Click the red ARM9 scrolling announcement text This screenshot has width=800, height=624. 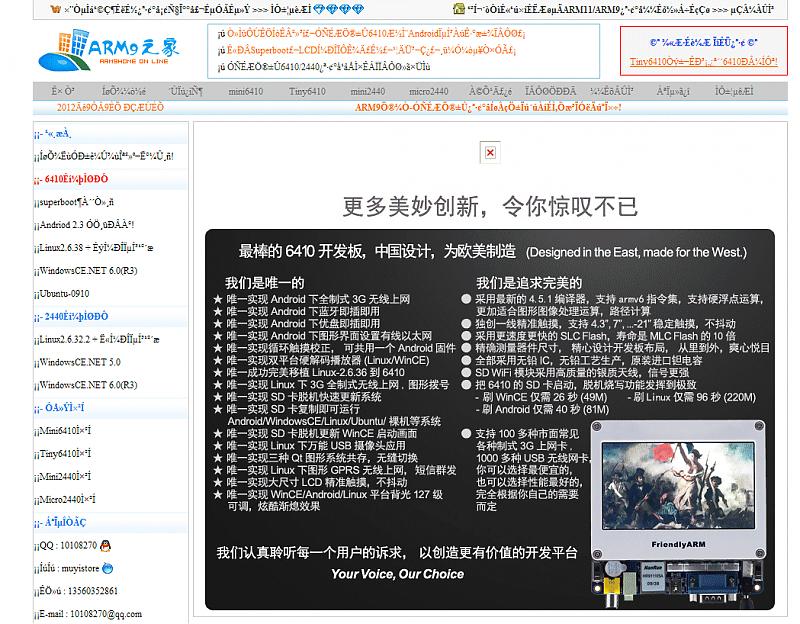pyautogui.click(x=488, y=107)
